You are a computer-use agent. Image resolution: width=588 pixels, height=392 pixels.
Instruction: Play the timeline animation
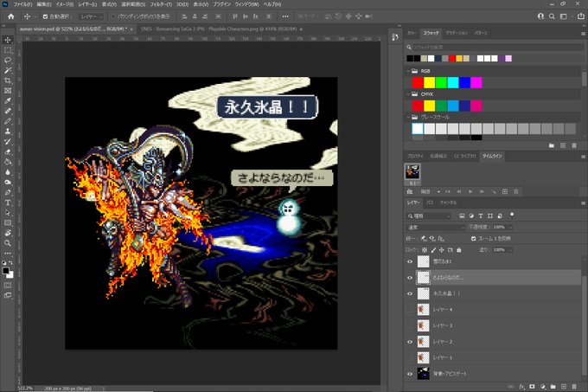(470, 192)
